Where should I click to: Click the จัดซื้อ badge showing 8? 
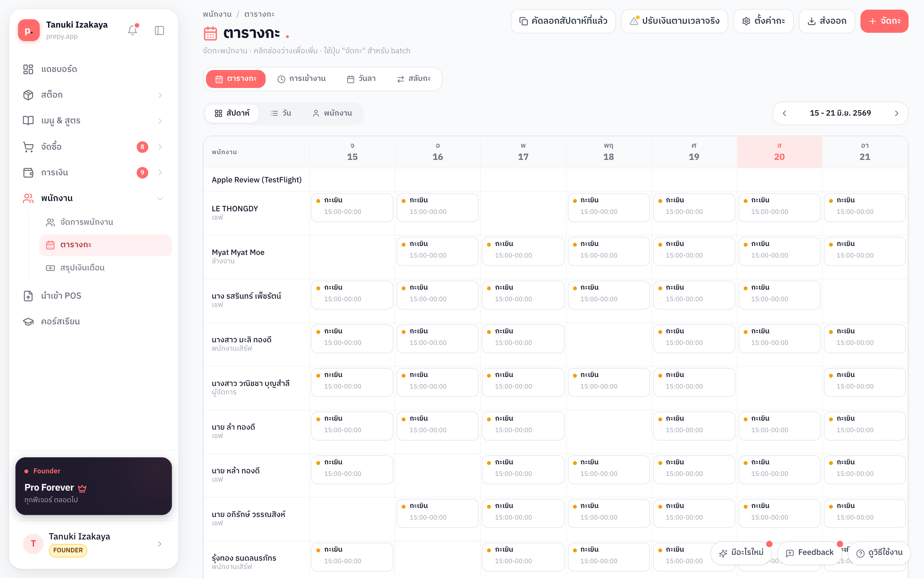tap(142, 147)
